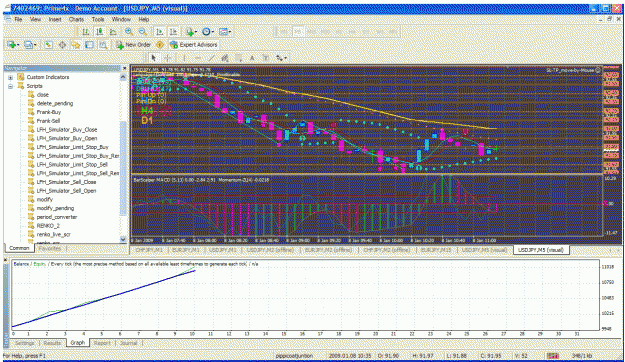
Task: Open the Charts menu
Action: click(x=76, y=19)
